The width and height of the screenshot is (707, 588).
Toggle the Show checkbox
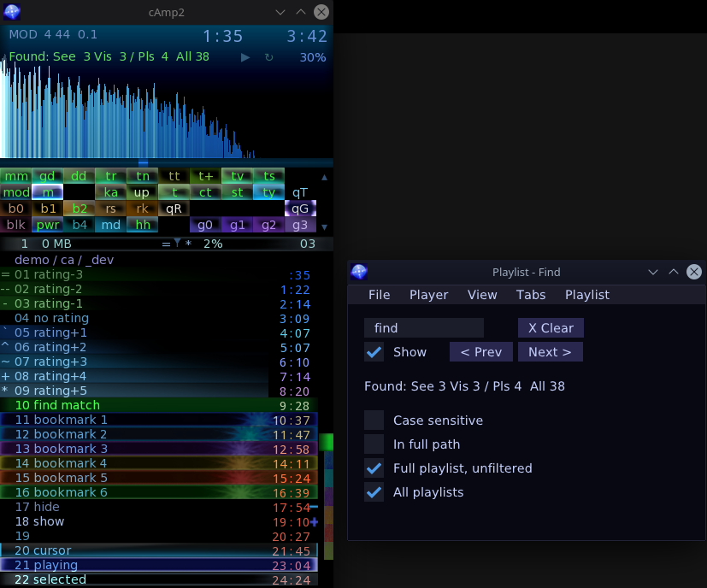[x=374, y=352]
